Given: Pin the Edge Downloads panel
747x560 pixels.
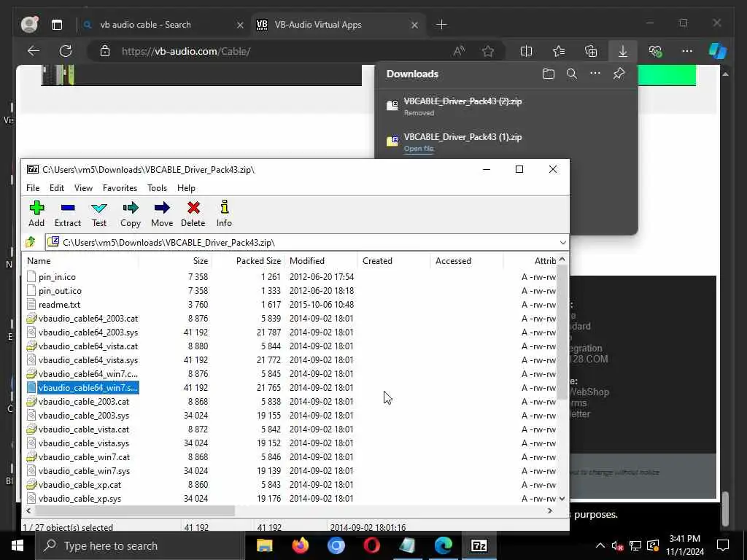Looking at the screenshot, I should 619,74.
